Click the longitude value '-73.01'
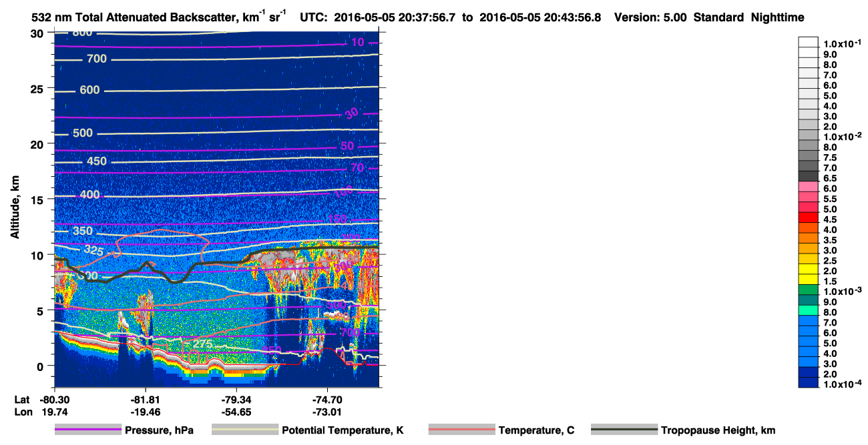This screenshot has width=868, height=445. 327,412
